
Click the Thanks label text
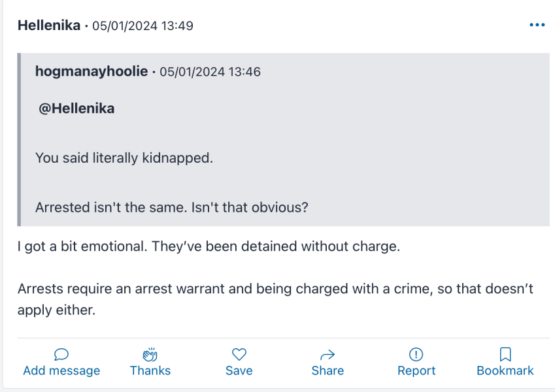pyautogui.click(x=150, y=370)
